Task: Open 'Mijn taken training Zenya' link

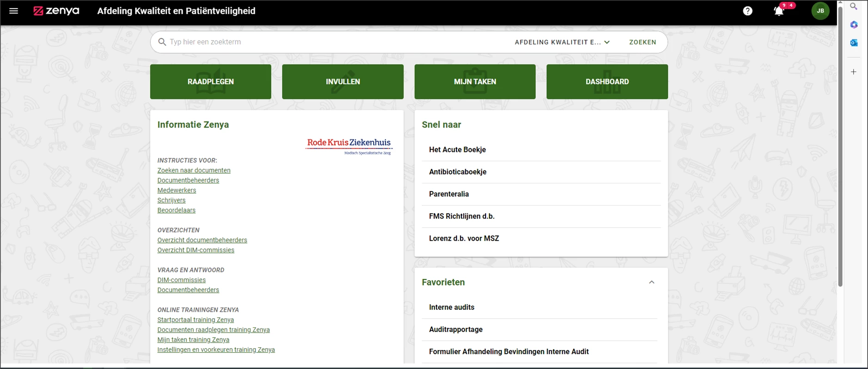Action: click(193, 339)
